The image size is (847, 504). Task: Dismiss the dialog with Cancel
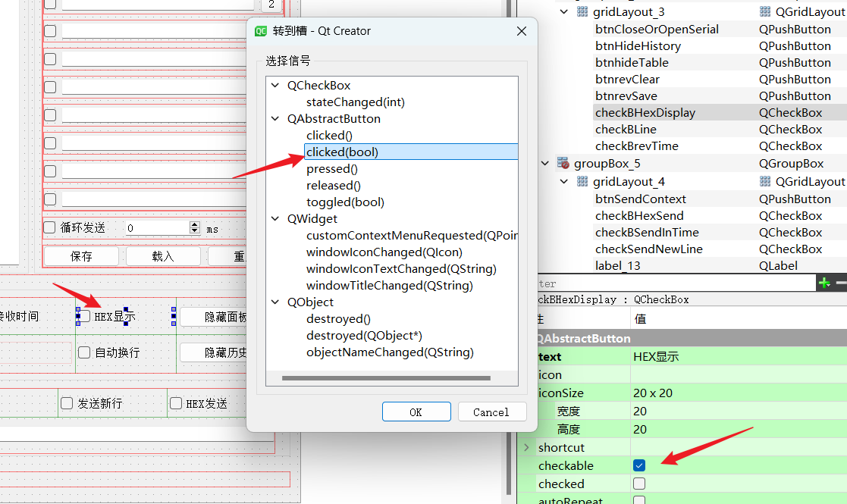[x=491, y=412]
